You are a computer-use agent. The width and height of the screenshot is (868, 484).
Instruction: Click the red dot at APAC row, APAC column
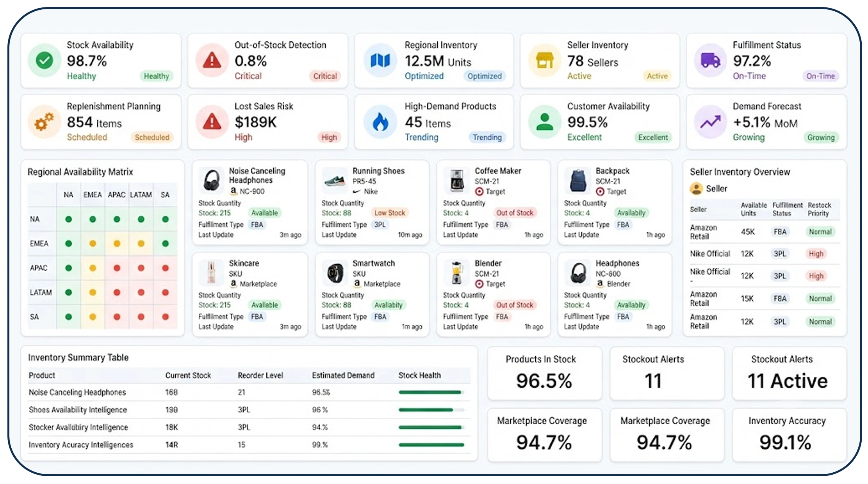point(117,268)
